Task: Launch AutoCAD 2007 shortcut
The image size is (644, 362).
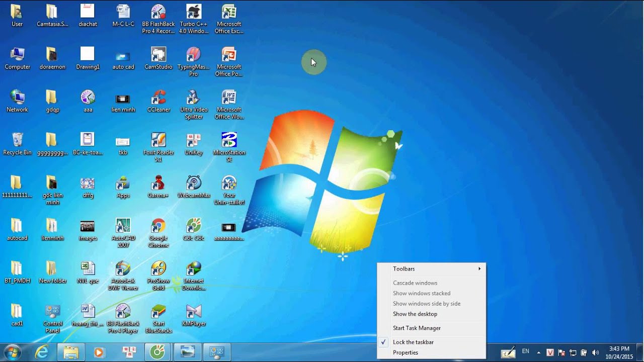Action: [123, 233]
